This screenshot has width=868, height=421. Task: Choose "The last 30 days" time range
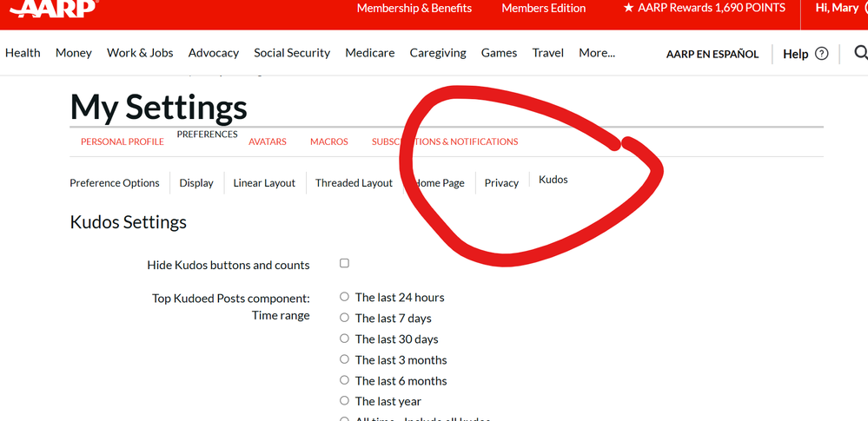pyautogui.click(x=344, y=339)
